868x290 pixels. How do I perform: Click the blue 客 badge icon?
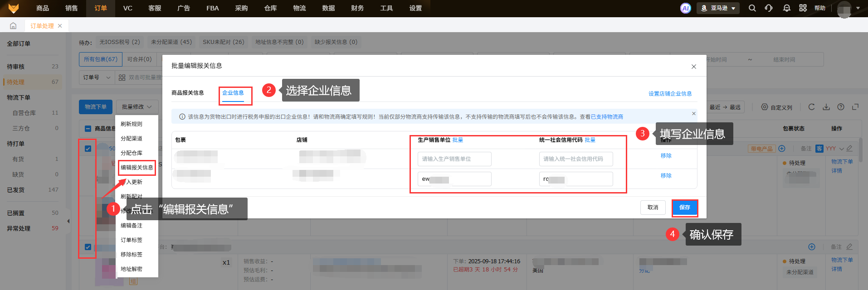tap(819, 149)
